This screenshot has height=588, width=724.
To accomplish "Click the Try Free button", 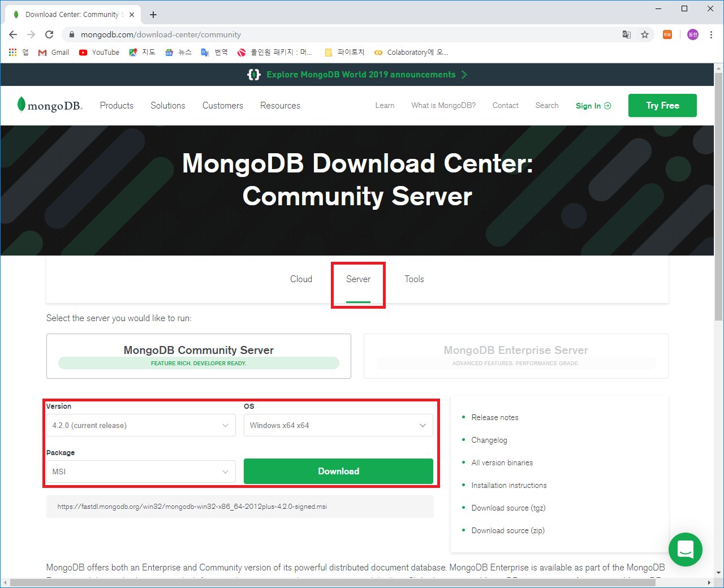I will tap(662, 105).
